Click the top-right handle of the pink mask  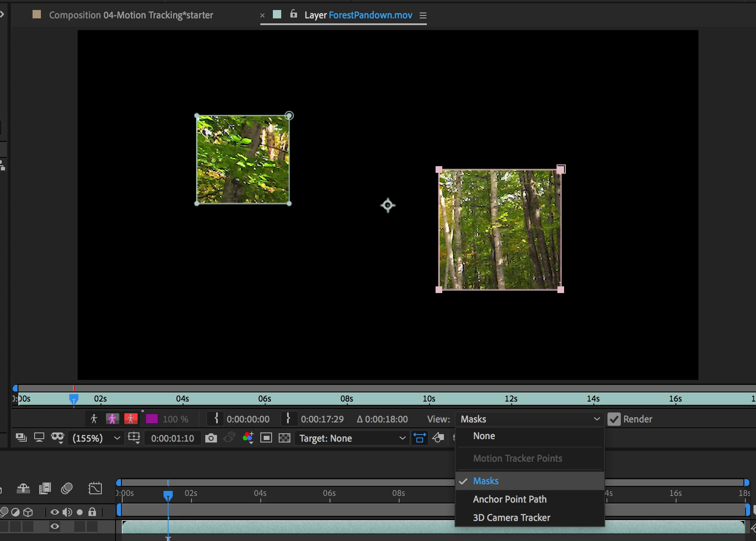(561, 169)
